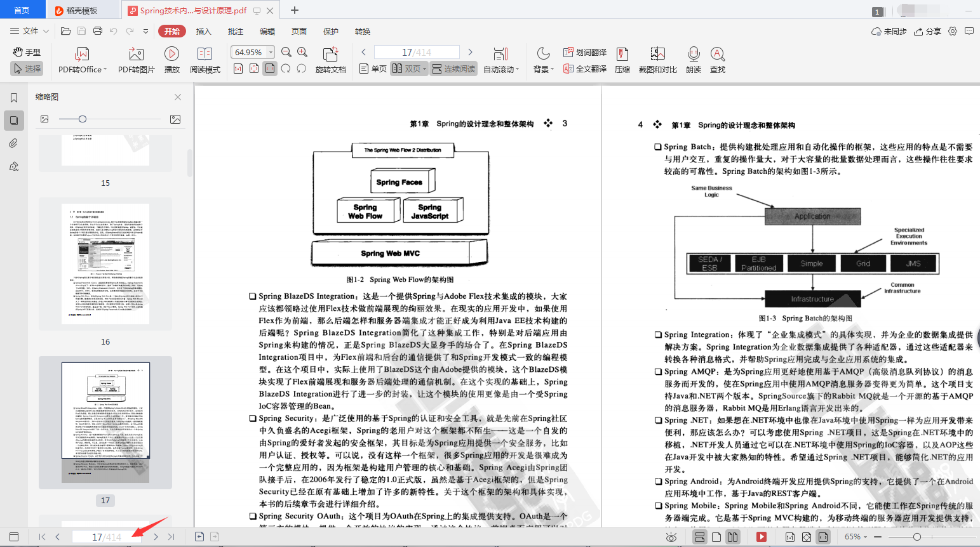Viewport: 980px width, 547px height.
Task: Open file folder icon in quick toolbar
Action: 65,31
